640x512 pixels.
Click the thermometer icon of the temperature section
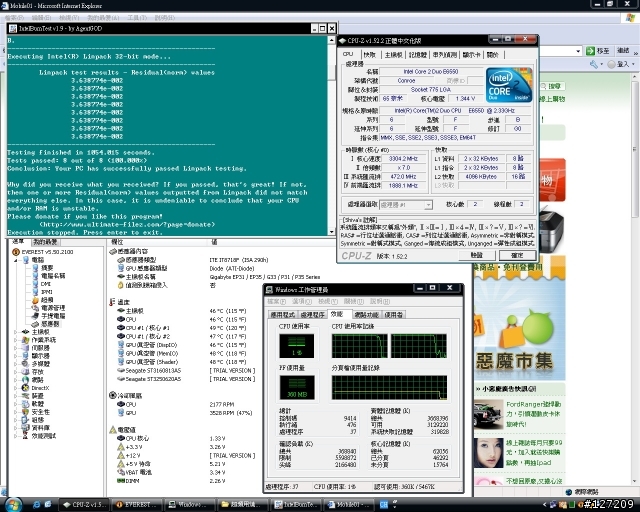click(x=112, y=302)
